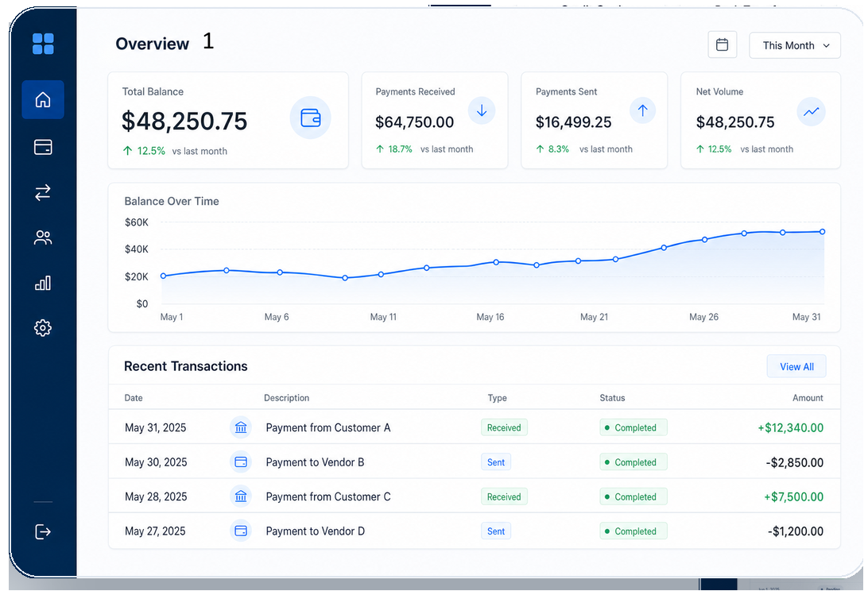Click the Description column header
Image resolution: width=868 pixels, height=591 pixels.
pos(287,398)
